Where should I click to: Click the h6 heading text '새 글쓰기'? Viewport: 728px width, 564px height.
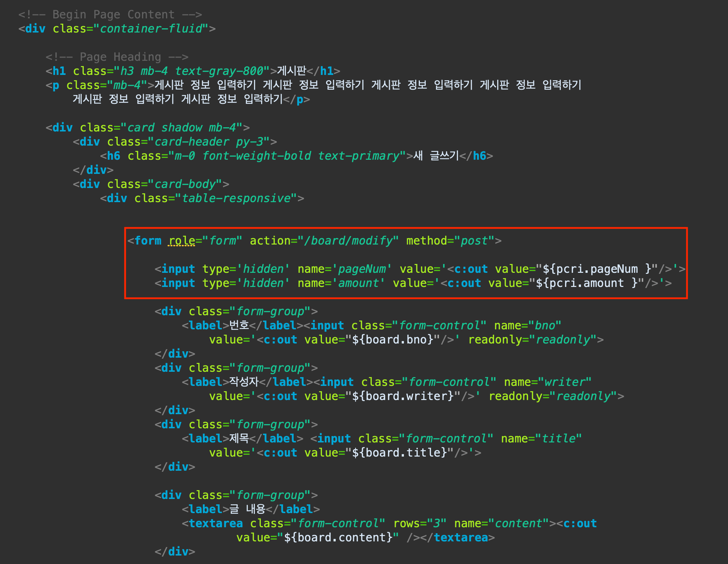436,156
